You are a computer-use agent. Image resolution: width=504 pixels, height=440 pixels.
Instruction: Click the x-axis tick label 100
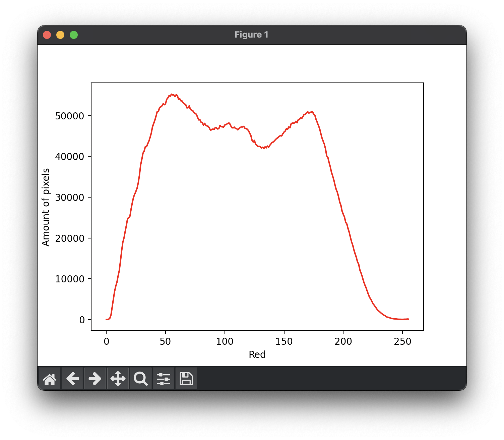point(225,341)
